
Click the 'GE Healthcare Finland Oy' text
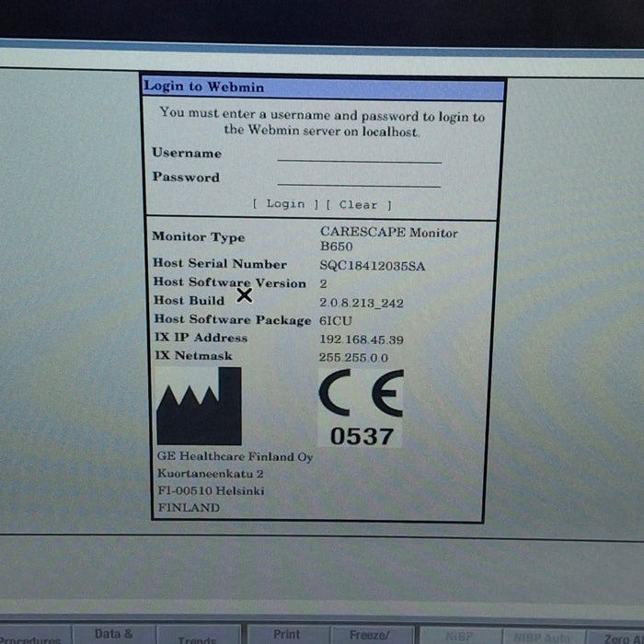235,456
